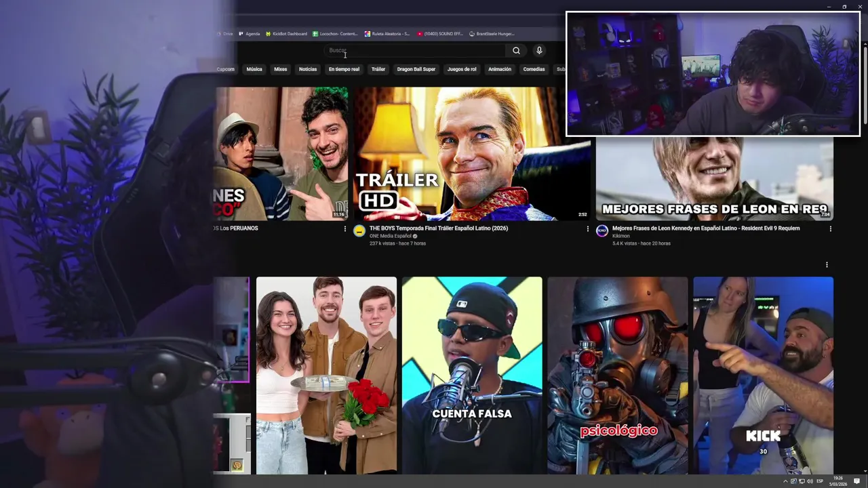Open the SOUND EFF YouTube bookmark
868x488 pixels.
440,34
